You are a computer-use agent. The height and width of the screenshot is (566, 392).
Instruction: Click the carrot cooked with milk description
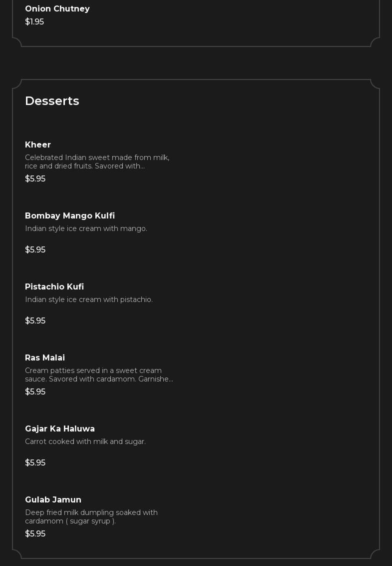click(x=85, y=441)
